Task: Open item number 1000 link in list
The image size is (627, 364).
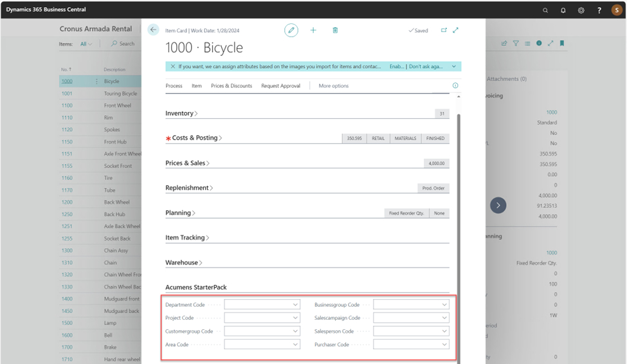Action: click(x=67, y=81)
